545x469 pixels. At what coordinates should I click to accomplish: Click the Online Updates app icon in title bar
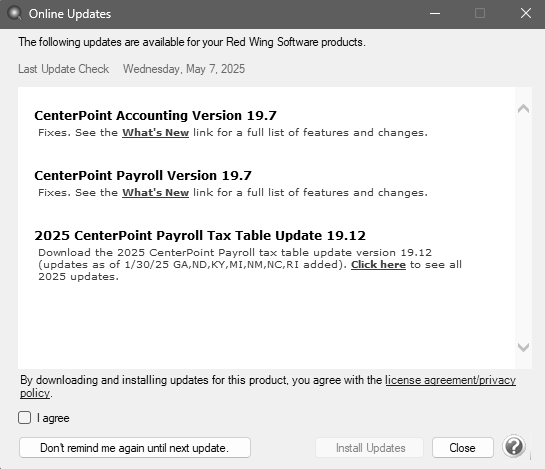14,14
